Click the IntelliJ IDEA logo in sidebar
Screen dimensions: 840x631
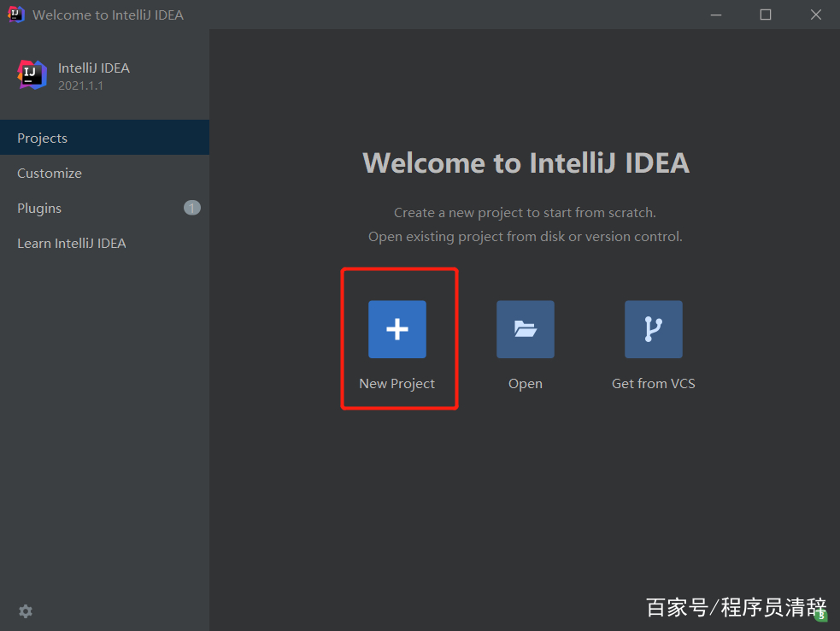pos(32,75)
